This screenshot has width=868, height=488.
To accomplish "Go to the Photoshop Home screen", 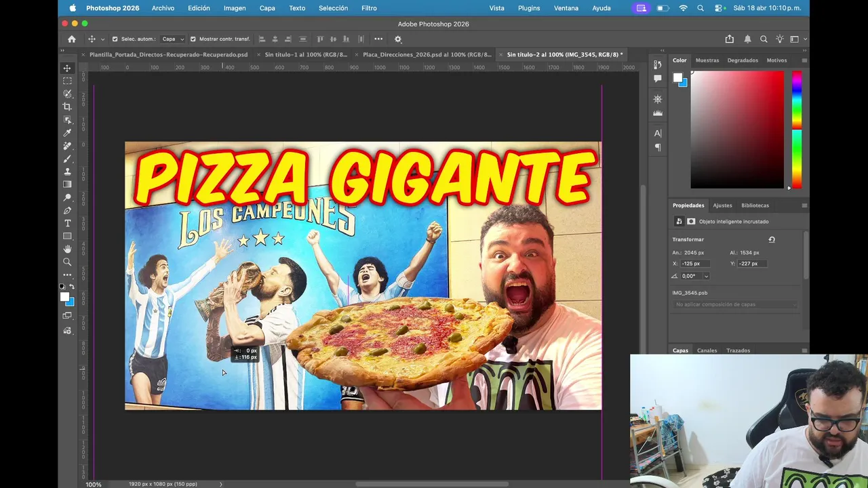I will (72, 39).
